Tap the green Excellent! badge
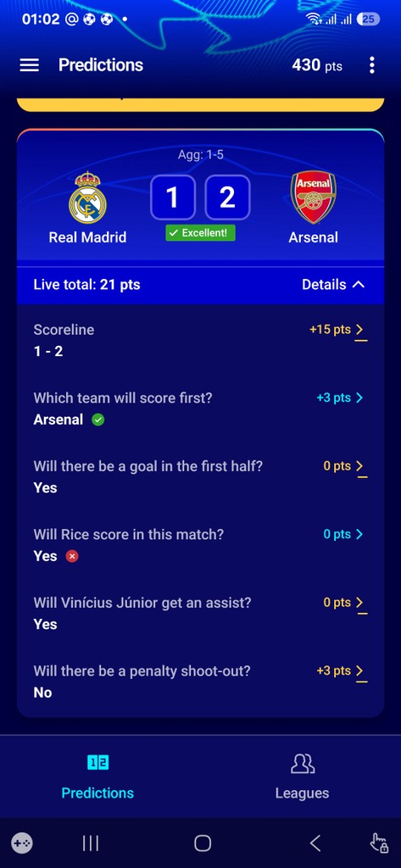This screenshot has height=868, width=401. point(200,233)
